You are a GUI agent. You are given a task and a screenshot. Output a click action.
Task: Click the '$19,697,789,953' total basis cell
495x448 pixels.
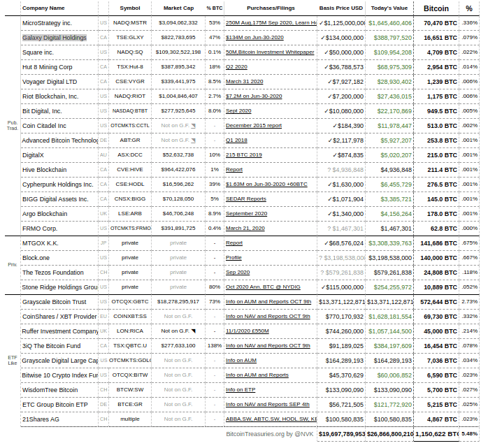pyautogui.click(x=342, y=434)
